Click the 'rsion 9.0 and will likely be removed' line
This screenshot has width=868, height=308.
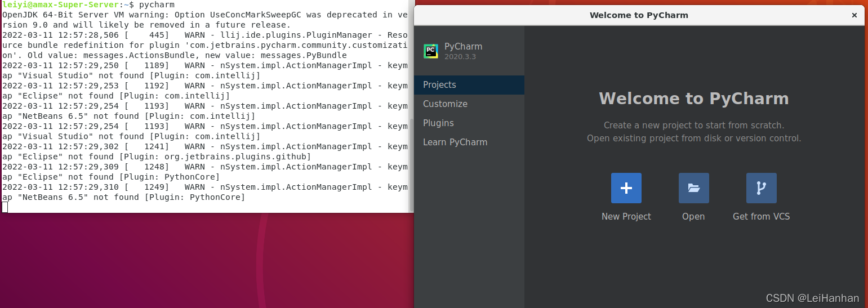point(146,25)
